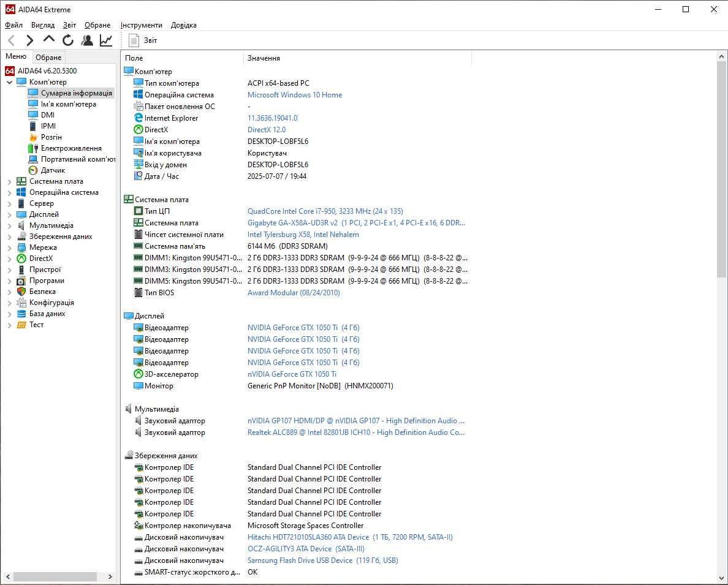Click the Контролер накопичувача row icon
This screenshot has width=728, height=585.
138,525
